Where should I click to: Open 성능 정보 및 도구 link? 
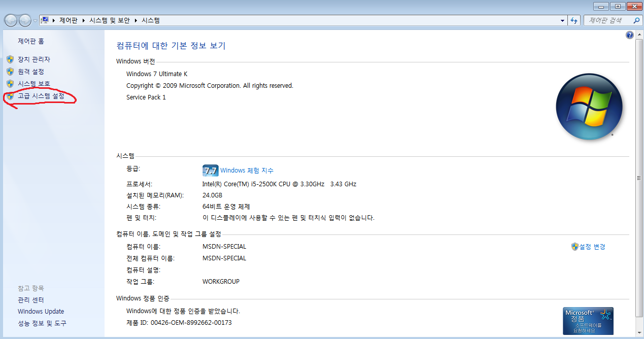(x=42, y=323)
